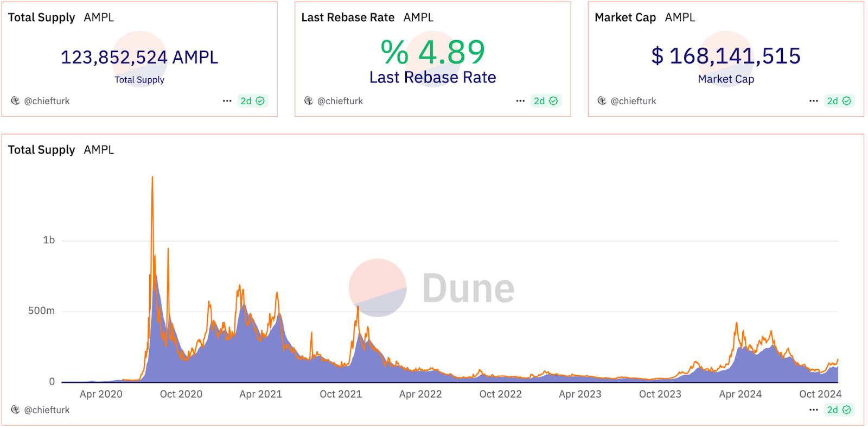This screenshot has height=429, width=868.
Task: Click author avatar icon on Total Supply counter card
Action: [x=15, y=101]
